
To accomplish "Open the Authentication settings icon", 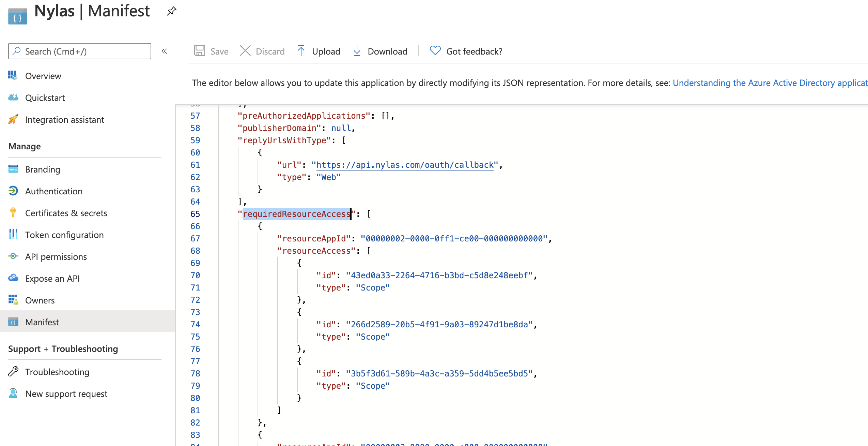I will pyautogui.click(x=13, y=191).
